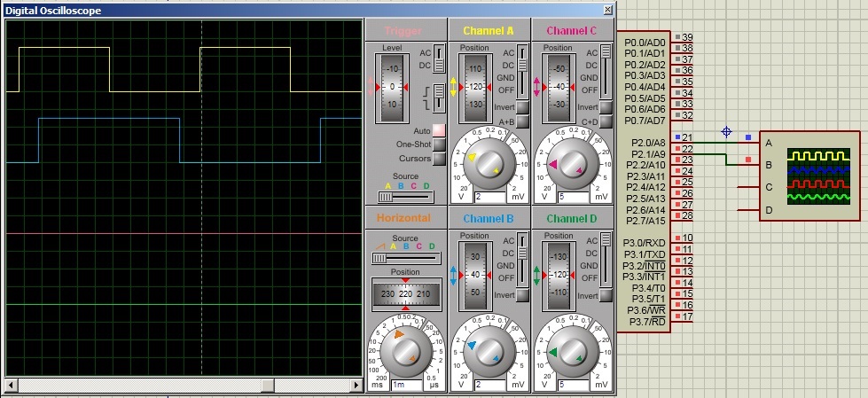
Task: Click Channel B volts-per-division knob
Action: pos(489,352)
